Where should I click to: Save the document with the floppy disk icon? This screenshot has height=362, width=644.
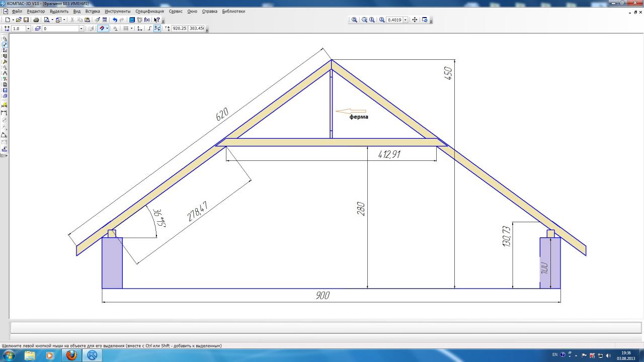pyautogui.click(x=26, y=20)
